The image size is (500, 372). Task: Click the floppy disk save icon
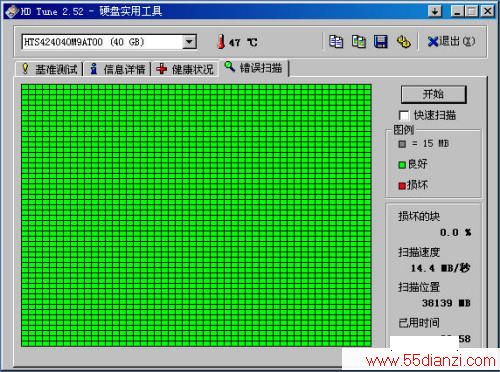point(381,42)
